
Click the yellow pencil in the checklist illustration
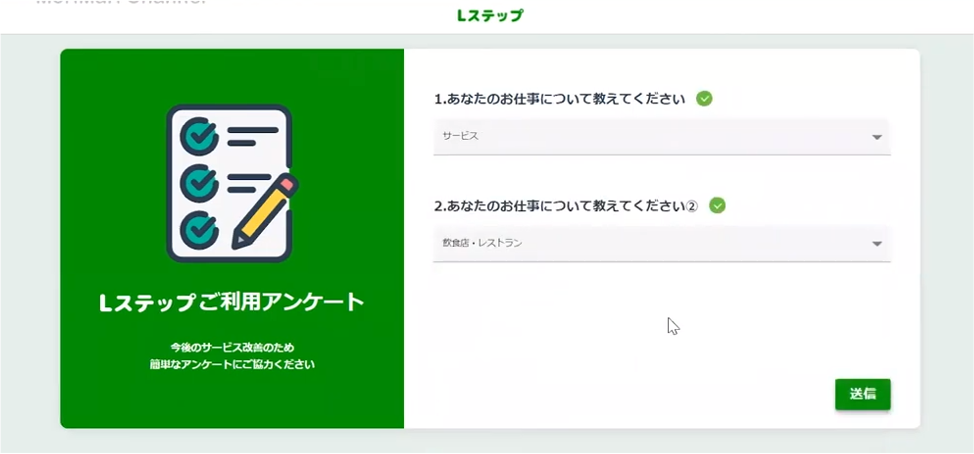point(265,211)
